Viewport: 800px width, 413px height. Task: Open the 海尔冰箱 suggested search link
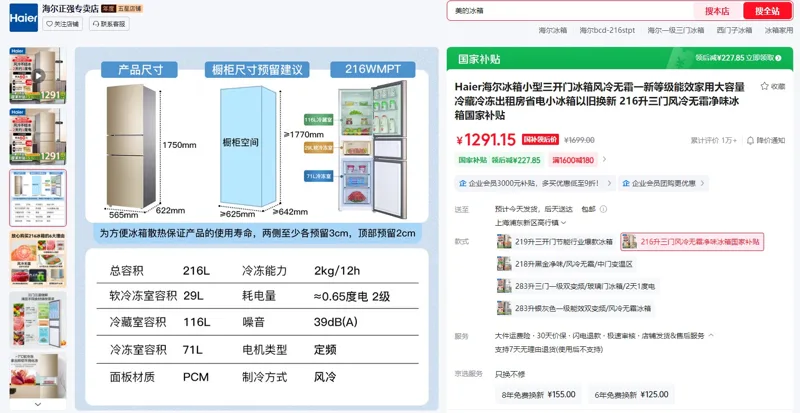[553, 30]
